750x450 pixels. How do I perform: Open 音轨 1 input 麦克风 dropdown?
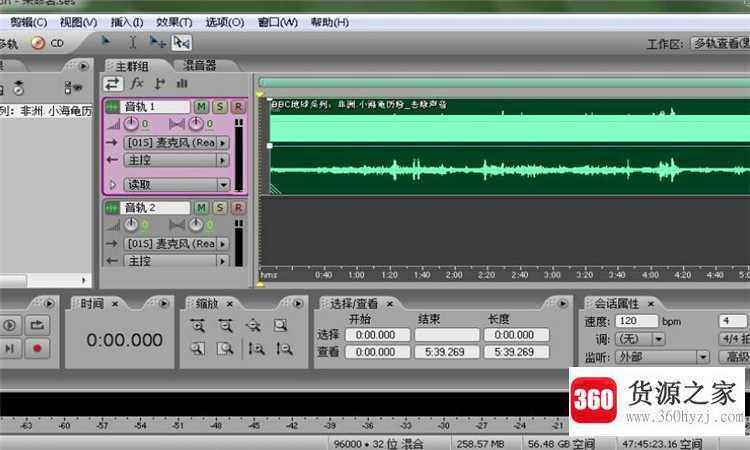click(x=176, y=143)
